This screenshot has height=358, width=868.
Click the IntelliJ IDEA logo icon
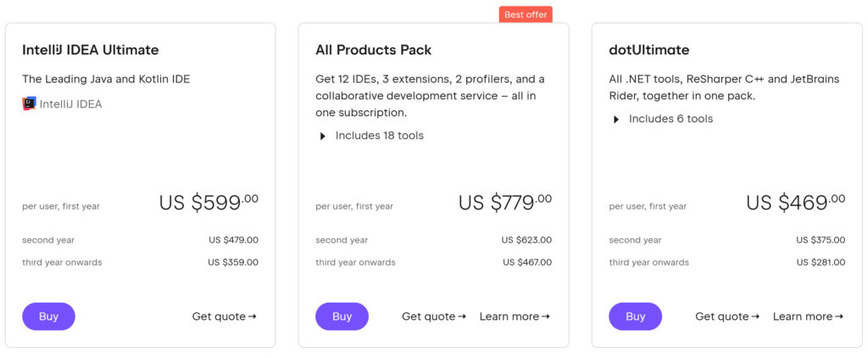pos(29,103)
